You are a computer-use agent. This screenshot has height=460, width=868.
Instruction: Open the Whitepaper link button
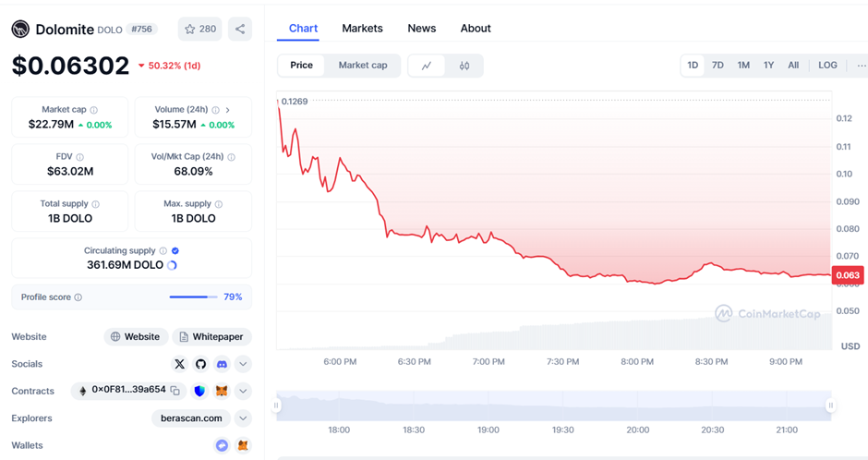coord(212,336)
